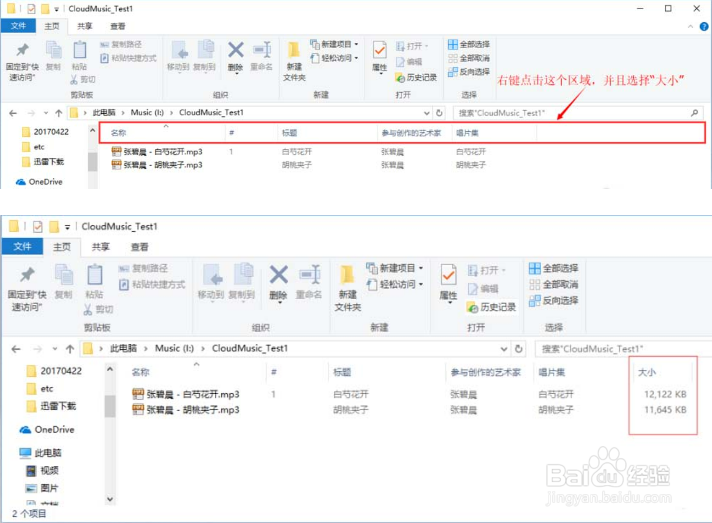Click tree scrollbar down arrow in bottom window
712x523 pixels.
[109, 499]
